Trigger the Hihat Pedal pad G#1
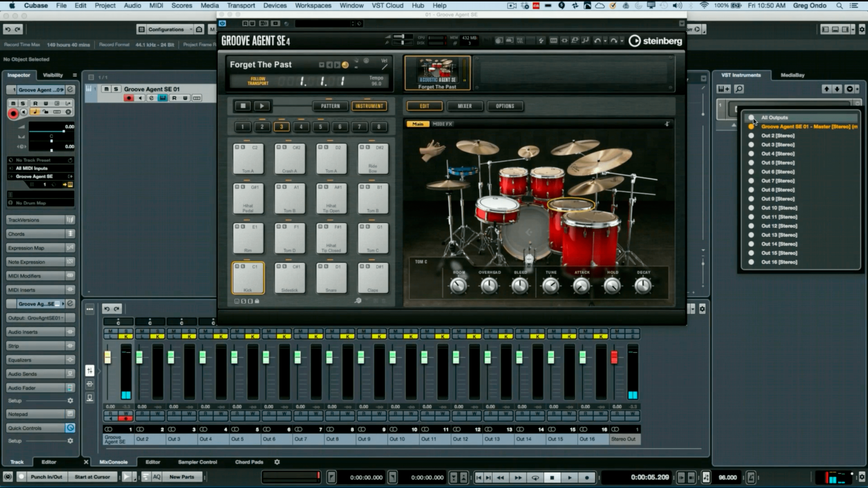The width and height of the screenshot is (868, 488). [x=248, y=198]
